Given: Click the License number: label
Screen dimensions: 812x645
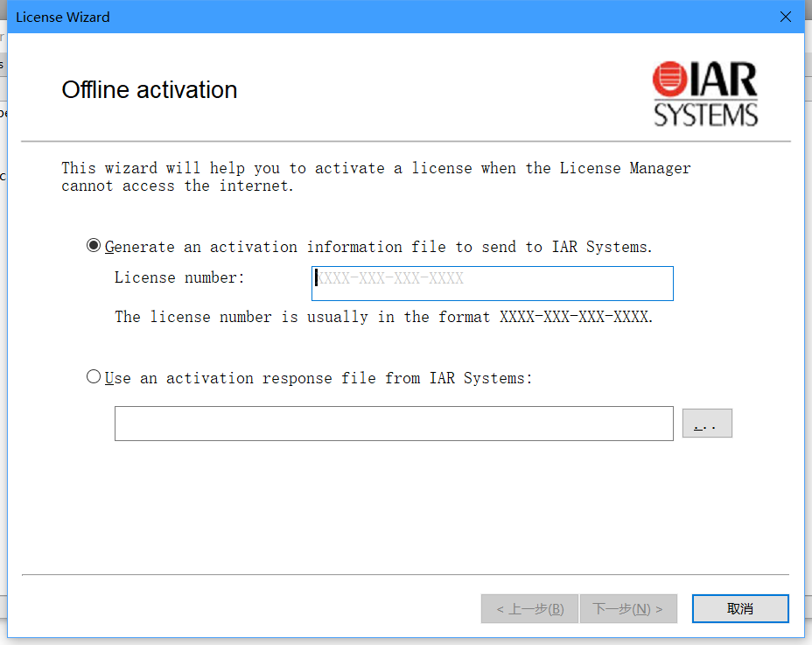Looking at the screenshot, I should 179,277.
